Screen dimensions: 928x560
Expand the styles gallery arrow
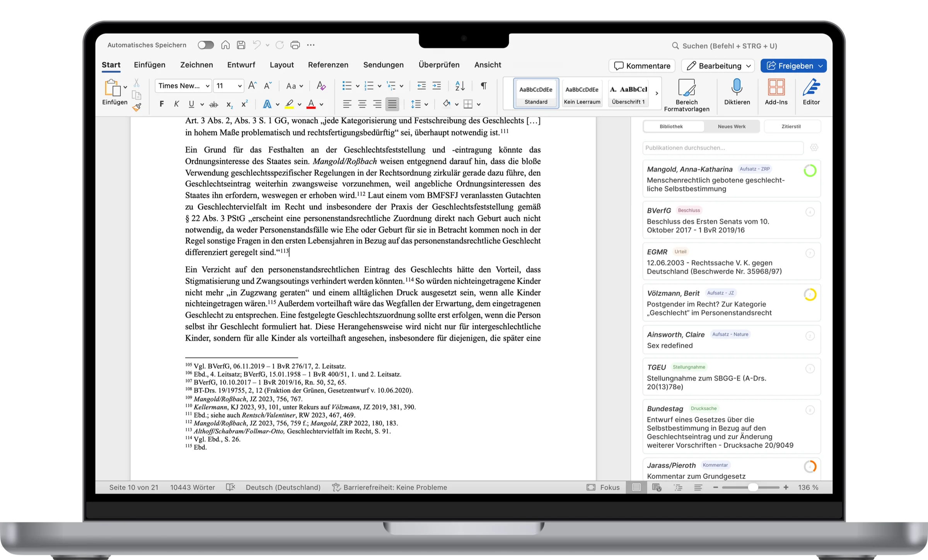[656, 93]
